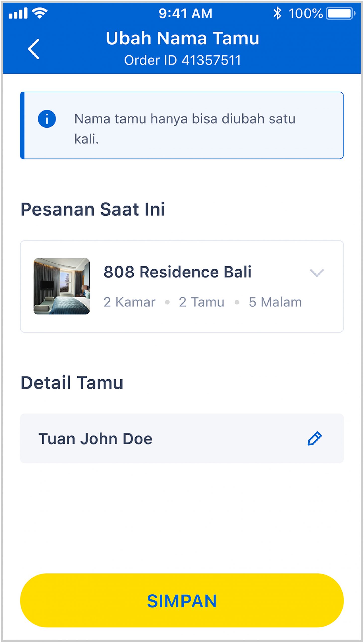The height and width of the screenshot is (643, 364).
Task: Tap the 2 Kamar room count label
Action: coord(130,302)
